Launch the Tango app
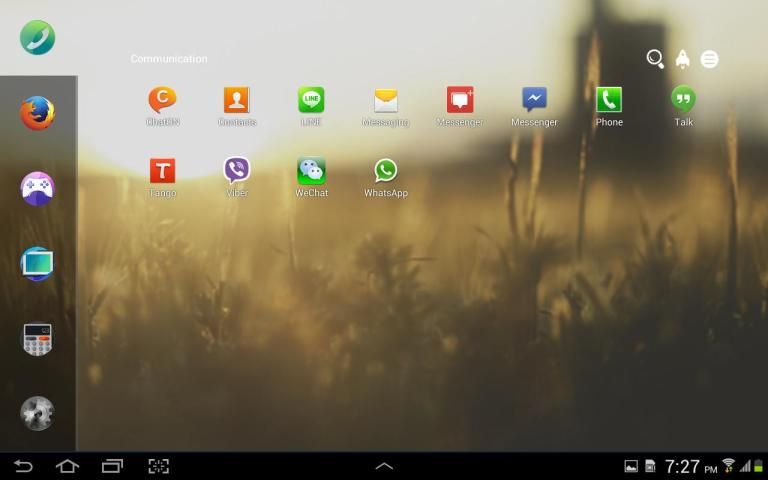The image size is (768, 480). (162, 171)
